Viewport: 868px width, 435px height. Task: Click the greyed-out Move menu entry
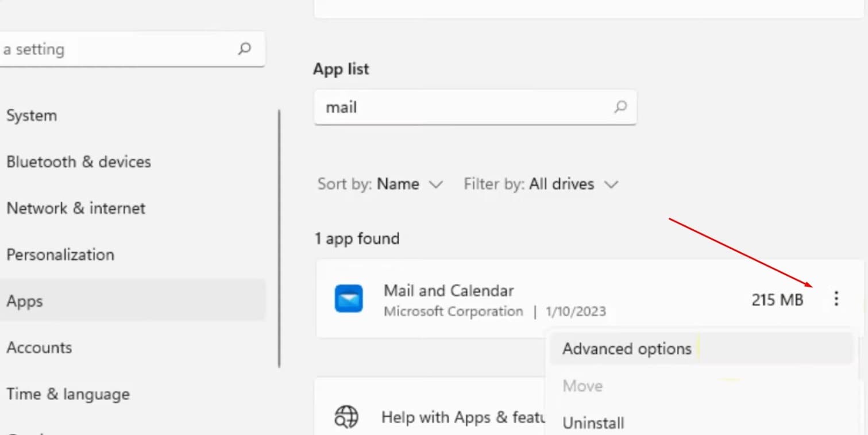pyautogui.click(x=582, y=386)
